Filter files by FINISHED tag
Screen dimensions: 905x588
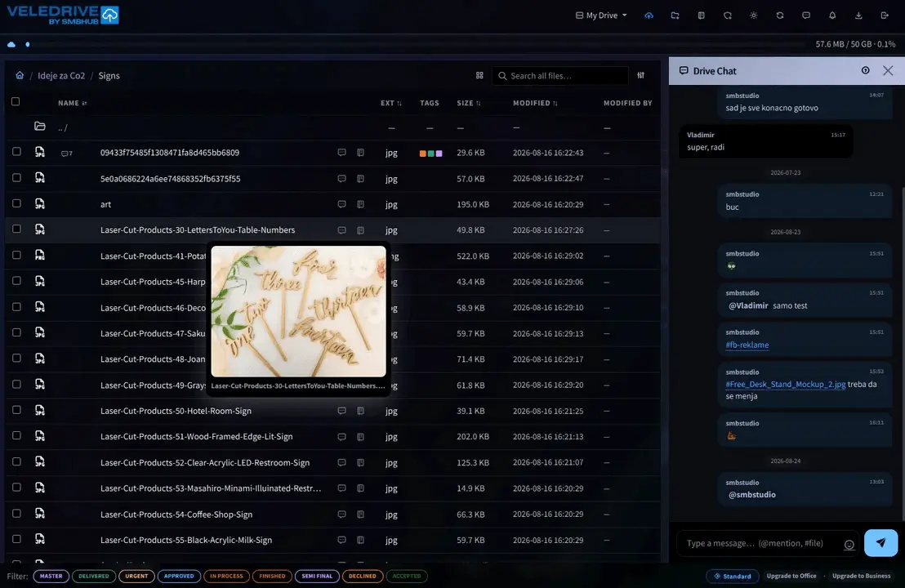[273, 576]
